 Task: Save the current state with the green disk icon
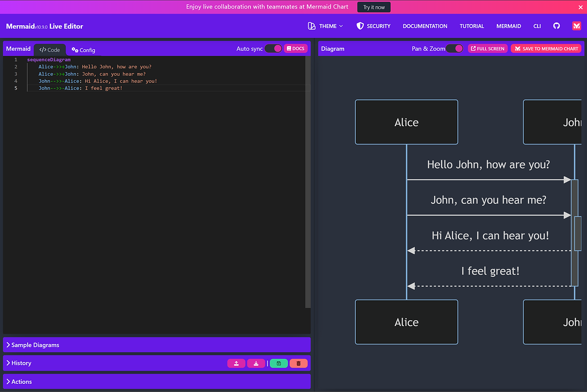[x=279, y=363]
